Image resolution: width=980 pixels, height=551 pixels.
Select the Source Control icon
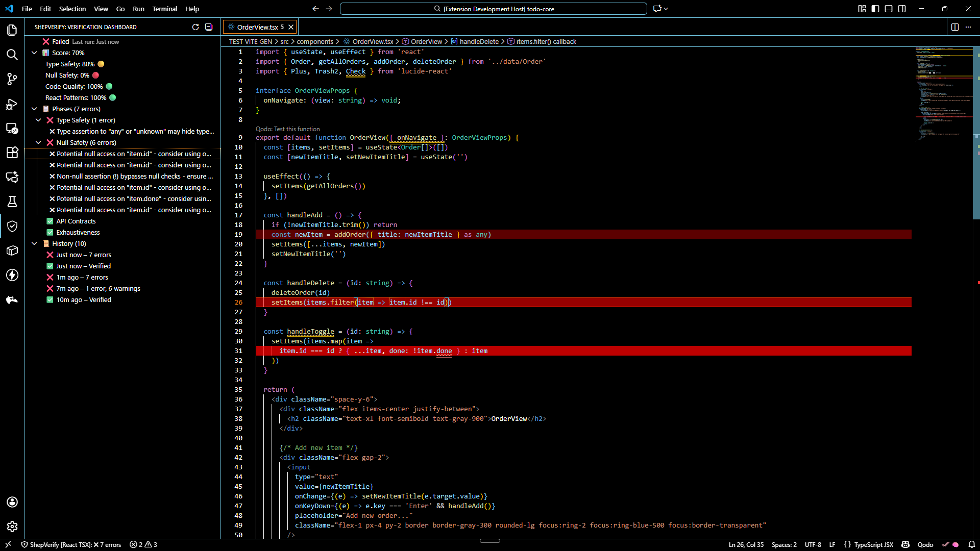pos(12,79)
